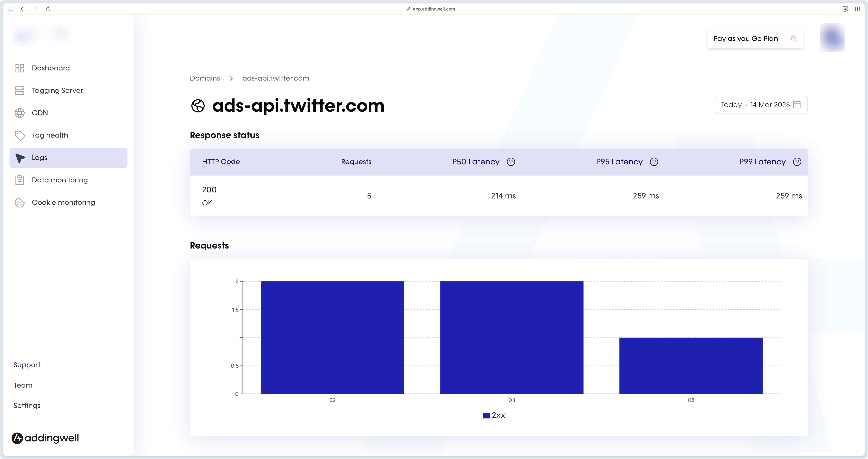The image size is (868, 459).
Task: Toggle the 2xx legend swatch
Action: 486,416
